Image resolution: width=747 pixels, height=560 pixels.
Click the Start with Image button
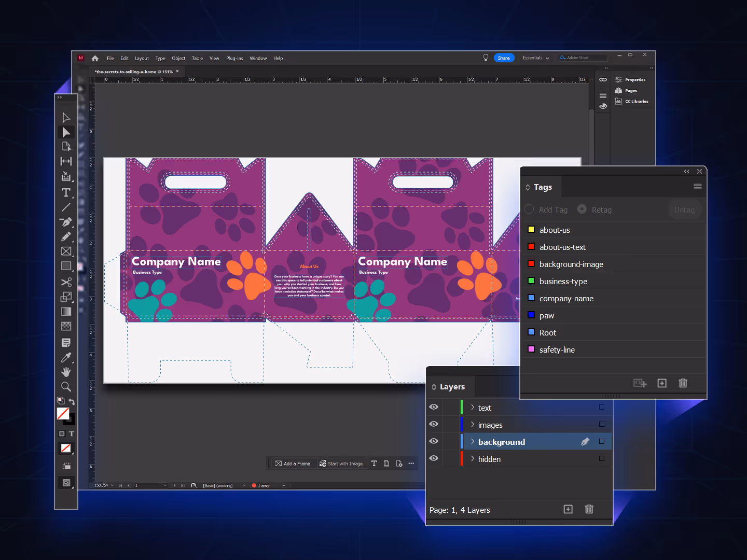pos(341,463)
